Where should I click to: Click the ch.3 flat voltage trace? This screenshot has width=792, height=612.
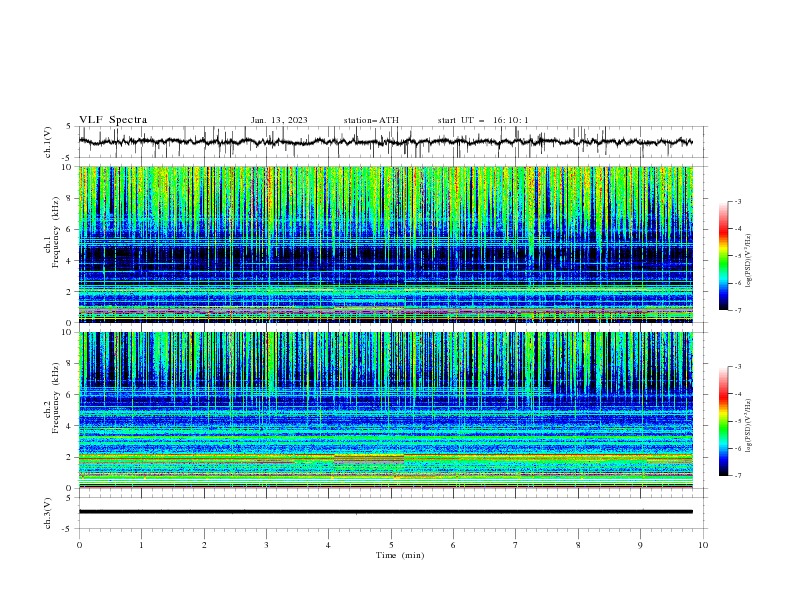tap(385, 512)
